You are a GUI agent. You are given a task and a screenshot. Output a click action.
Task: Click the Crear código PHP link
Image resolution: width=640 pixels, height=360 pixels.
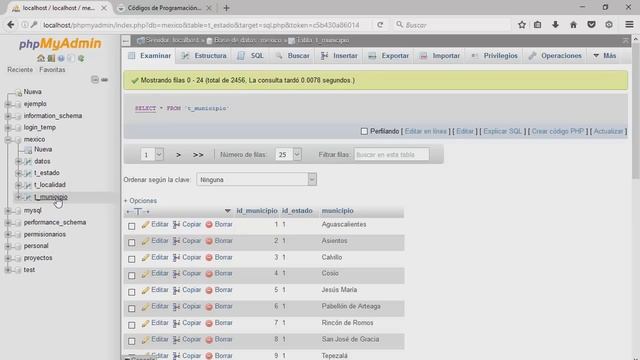coord(558,131)
